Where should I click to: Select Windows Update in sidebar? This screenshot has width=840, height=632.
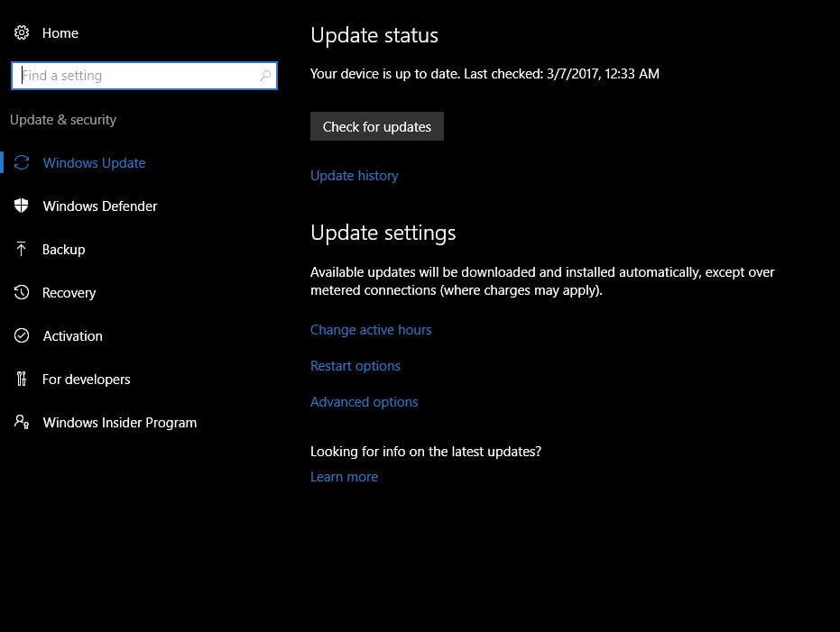point(94,162)
